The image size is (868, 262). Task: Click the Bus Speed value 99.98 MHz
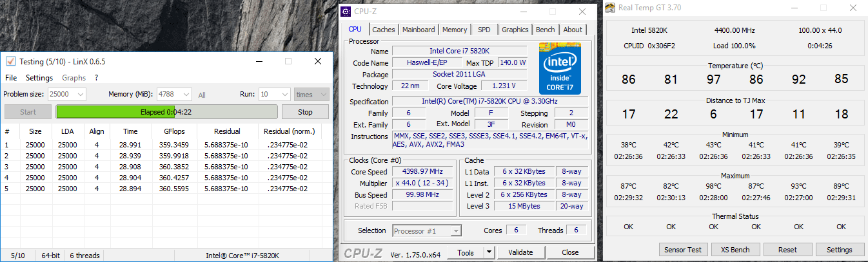tap(422, 194)
